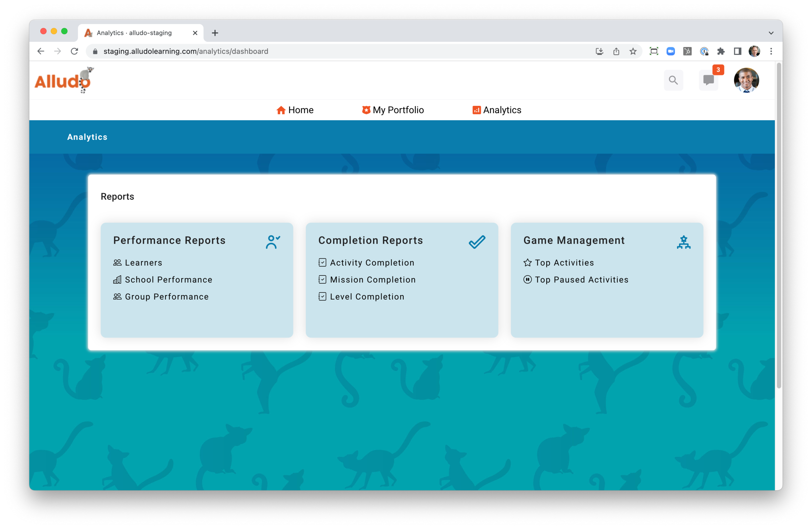Toggle the browser side panel icon
The image size is (812, 529).
(737, 51)
